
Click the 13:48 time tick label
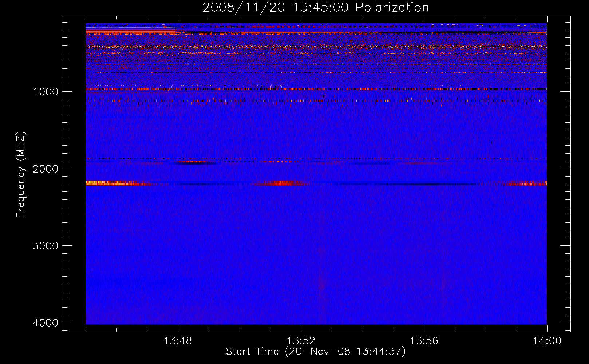point(178,341)
